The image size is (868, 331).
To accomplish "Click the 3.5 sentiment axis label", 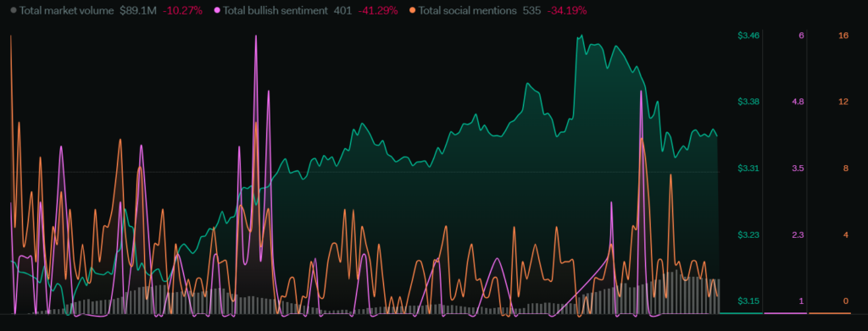I will [798, 168].
